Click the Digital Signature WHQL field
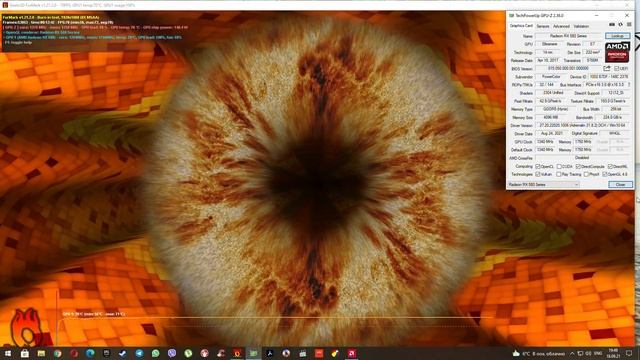The width and height of the screenshot is (640, 360). click(614, 133)
